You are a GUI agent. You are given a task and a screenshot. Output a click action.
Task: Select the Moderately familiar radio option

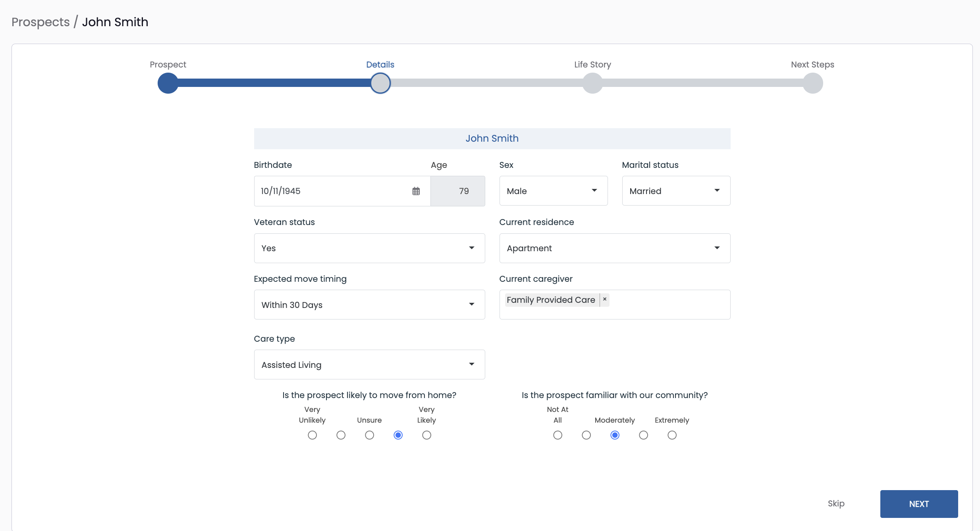pos(615,435)
